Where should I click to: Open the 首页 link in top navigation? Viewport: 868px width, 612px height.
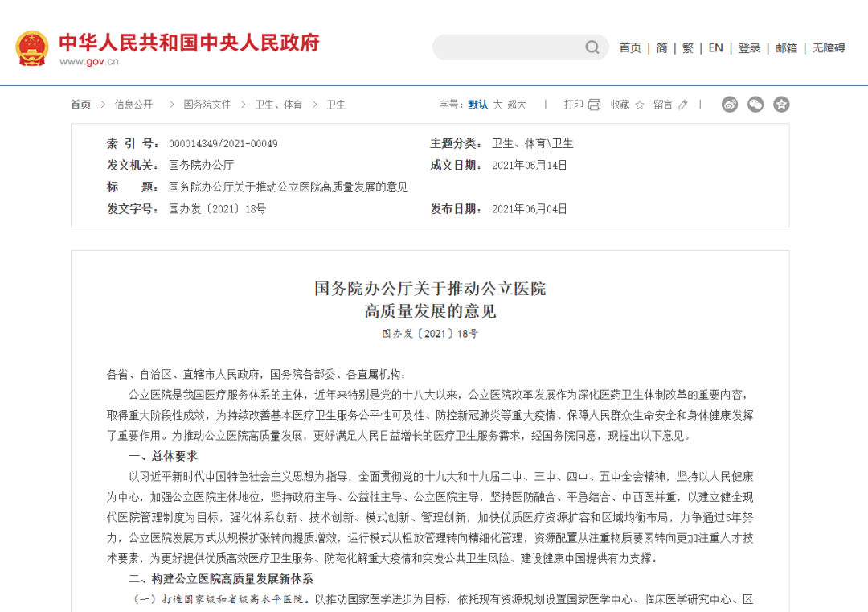(630, 48)
